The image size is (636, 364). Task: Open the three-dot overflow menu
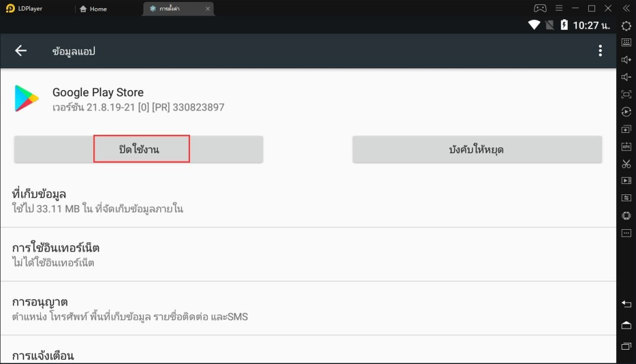point(601,51)
